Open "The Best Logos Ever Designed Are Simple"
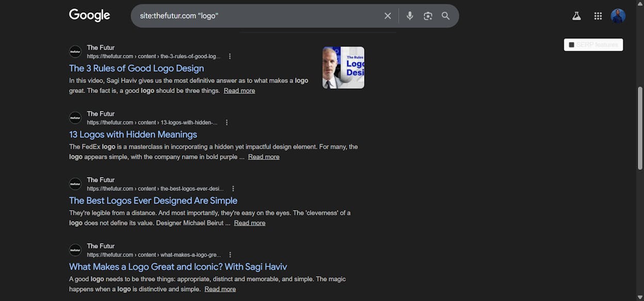 click(x=153, y=200)
